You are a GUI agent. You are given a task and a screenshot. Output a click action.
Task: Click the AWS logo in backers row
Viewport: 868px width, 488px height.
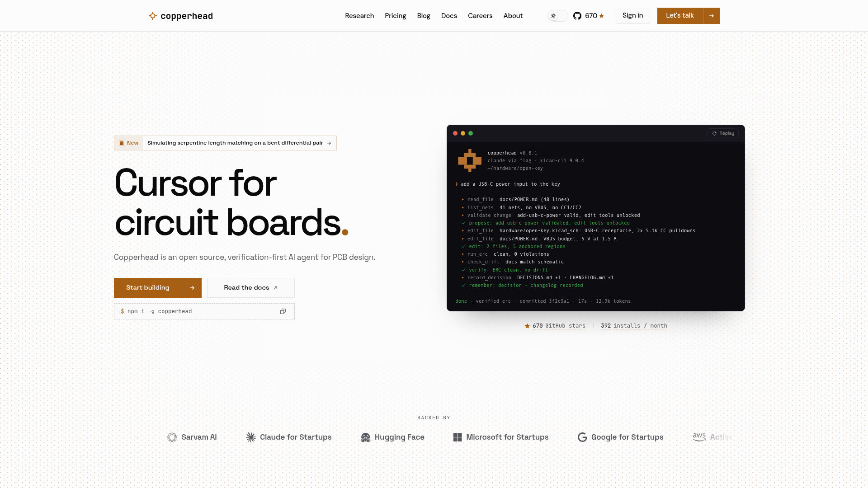point(699,437)
